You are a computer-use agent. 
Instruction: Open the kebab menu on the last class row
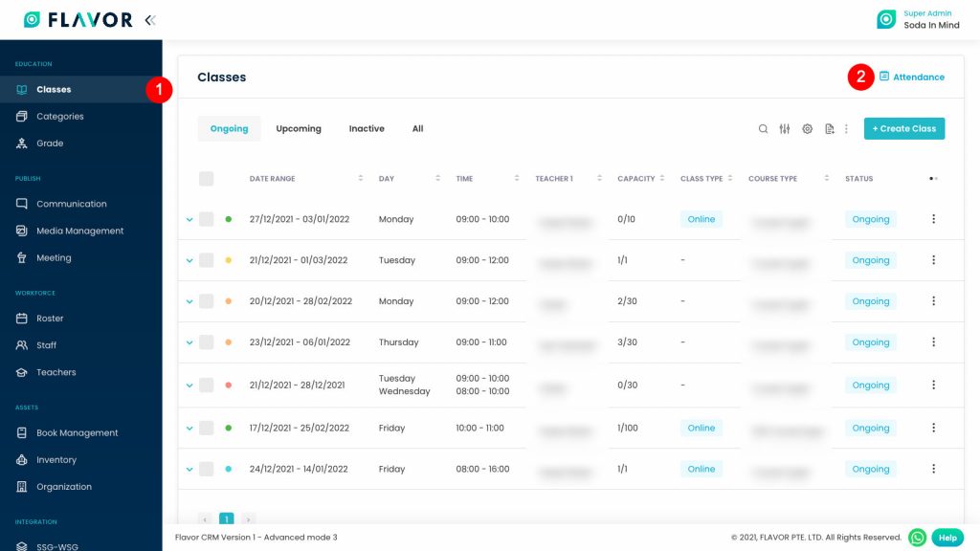(933, 468)
